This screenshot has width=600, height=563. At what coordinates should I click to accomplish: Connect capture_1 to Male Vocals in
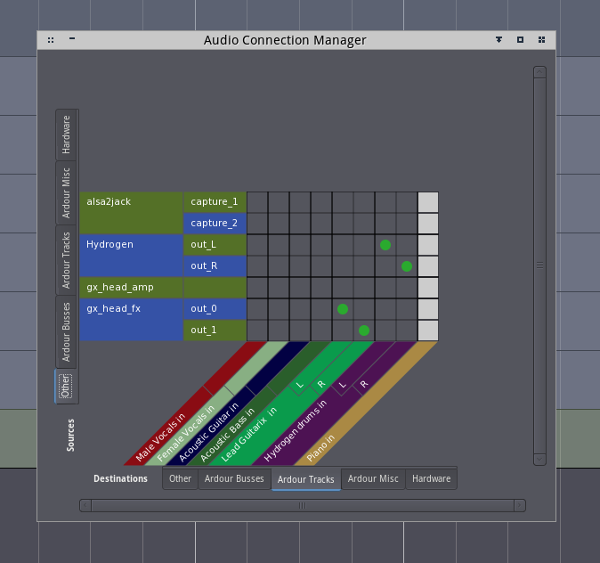(257, 202)
